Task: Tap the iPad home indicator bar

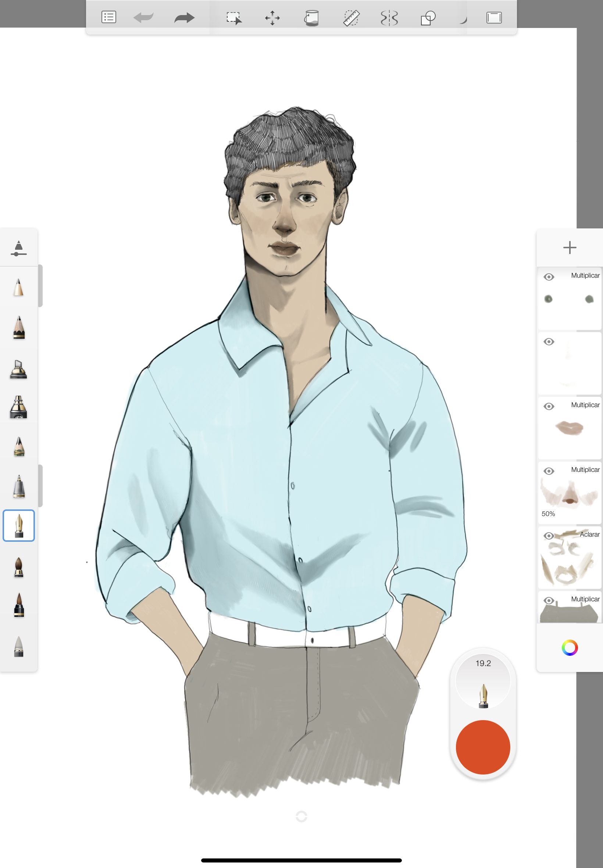Action: pos(301,860)
